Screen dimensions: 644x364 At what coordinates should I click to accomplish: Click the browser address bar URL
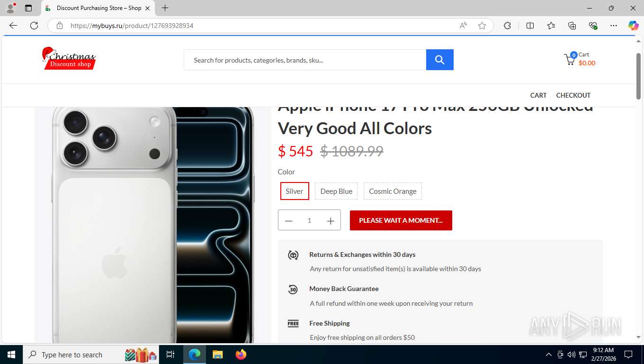coord(132,26)
